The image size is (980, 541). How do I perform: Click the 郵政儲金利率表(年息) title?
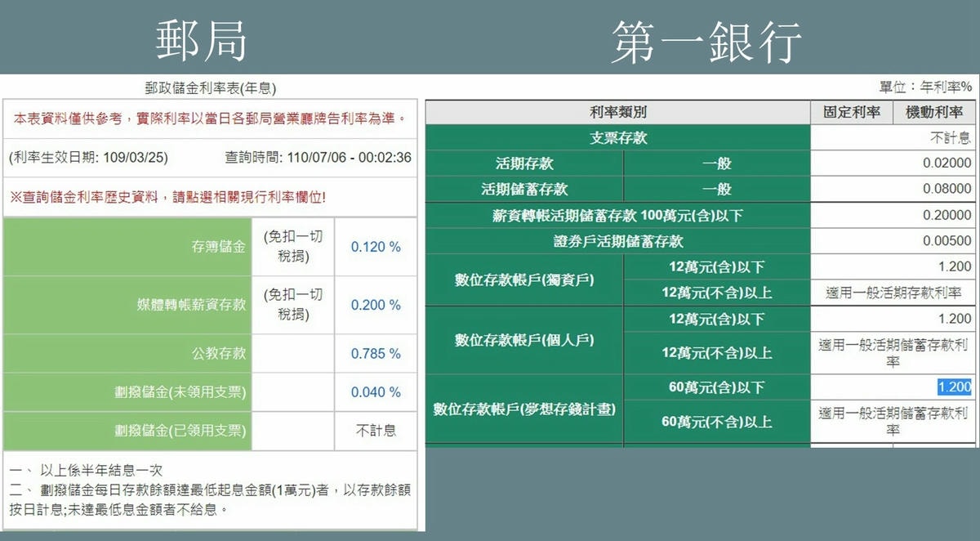[x=210, y=88]
